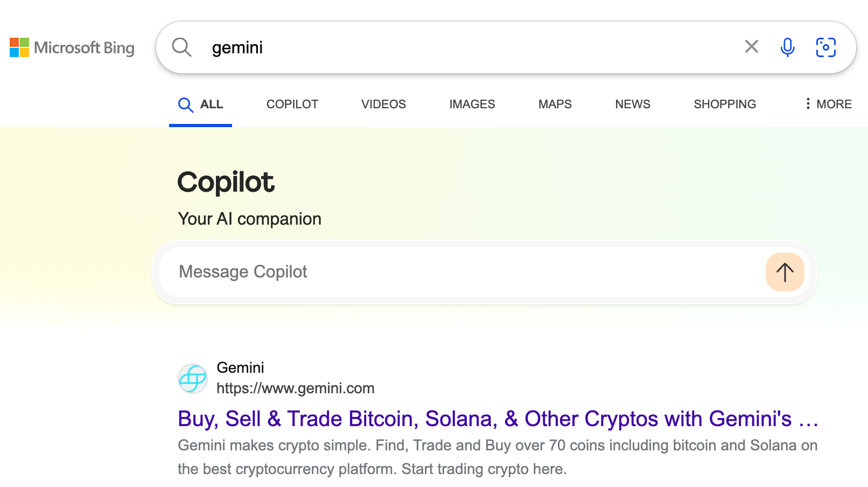Click the three-dot icon next to MORE
This screenshot has height=487, width=868.
[x=808, y=103]
